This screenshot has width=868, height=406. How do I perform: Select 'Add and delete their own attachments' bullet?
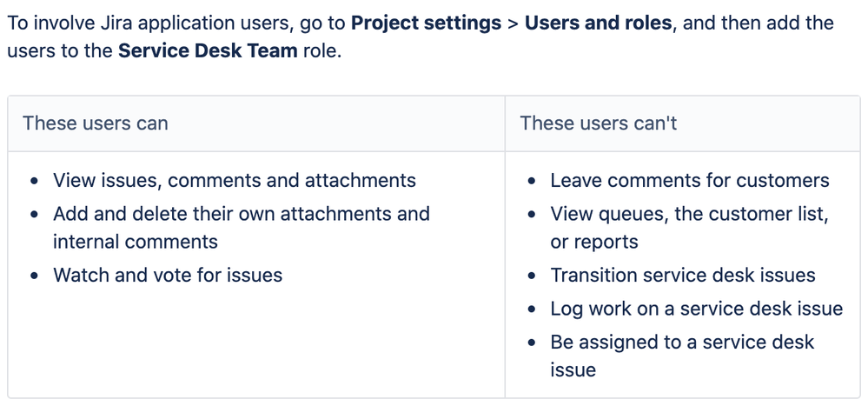(242, 228)
